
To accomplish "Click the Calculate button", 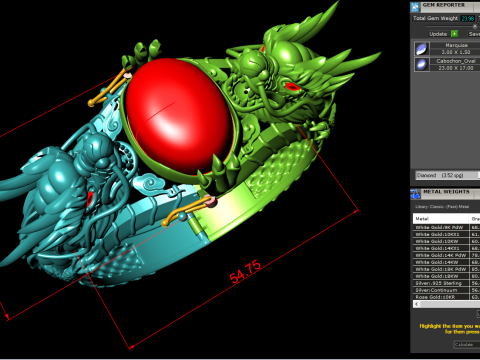I will pyautogui.click(x=466, y=345).
